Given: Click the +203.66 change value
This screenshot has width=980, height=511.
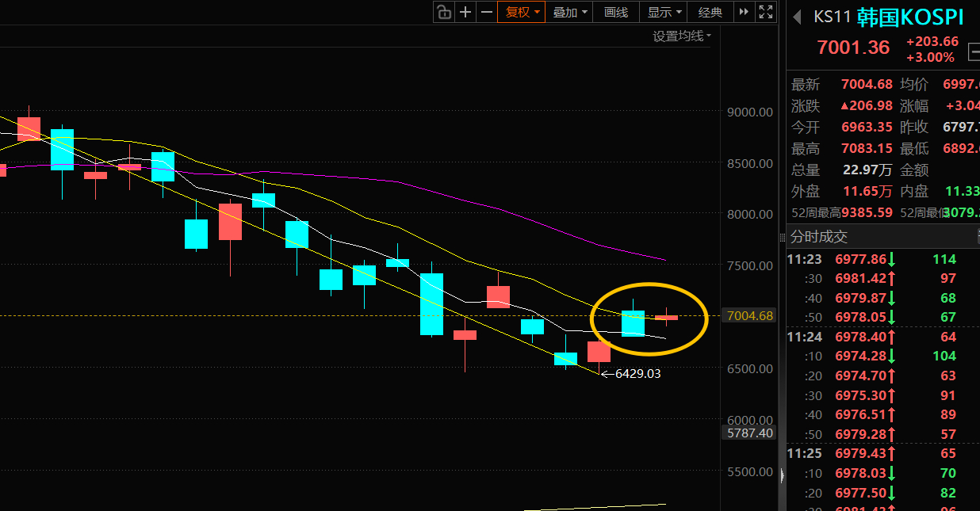Looking at the screenshot, I should tap(932, 41).
